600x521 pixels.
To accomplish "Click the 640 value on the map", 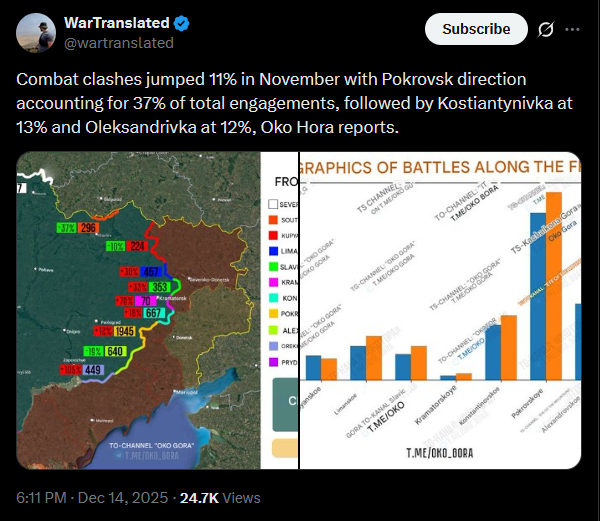I will coord(116,351).
